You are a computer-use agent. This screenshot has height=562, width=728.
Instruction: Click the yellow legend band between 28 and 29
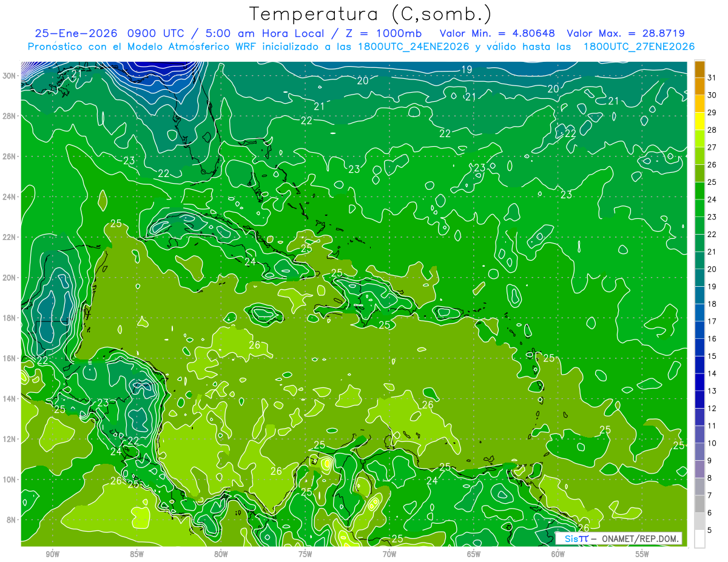coord(699,121)
